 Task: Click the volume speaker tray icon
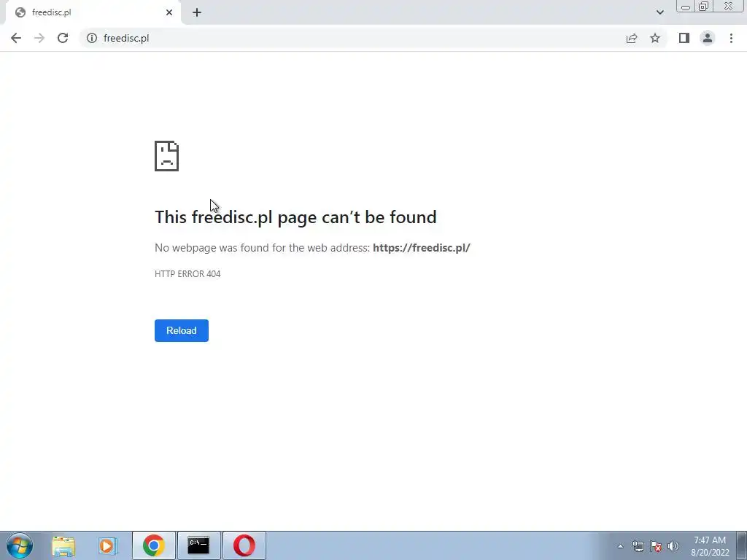(673, 546)
